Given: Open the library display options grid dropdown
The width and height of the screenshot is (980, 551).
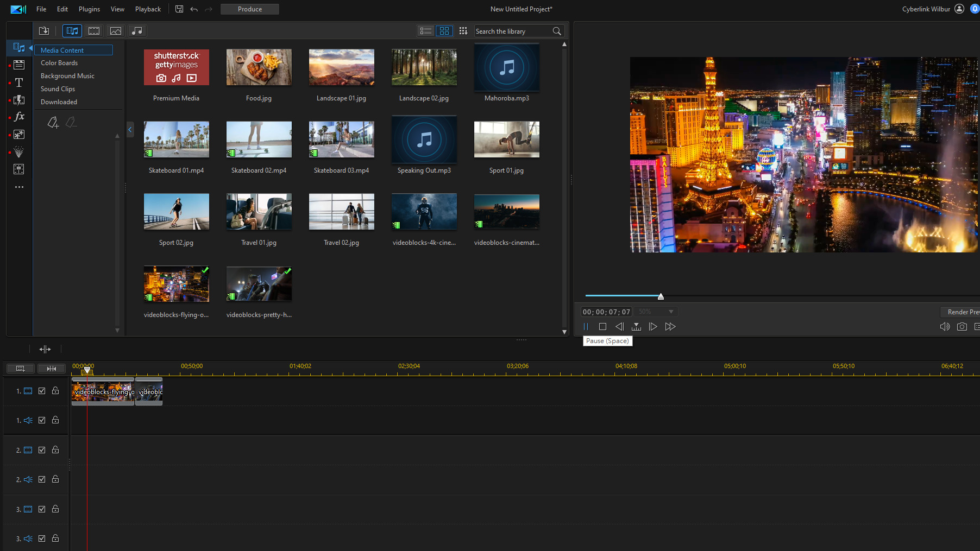Looking at the screenshot, I should pos(463,31).
